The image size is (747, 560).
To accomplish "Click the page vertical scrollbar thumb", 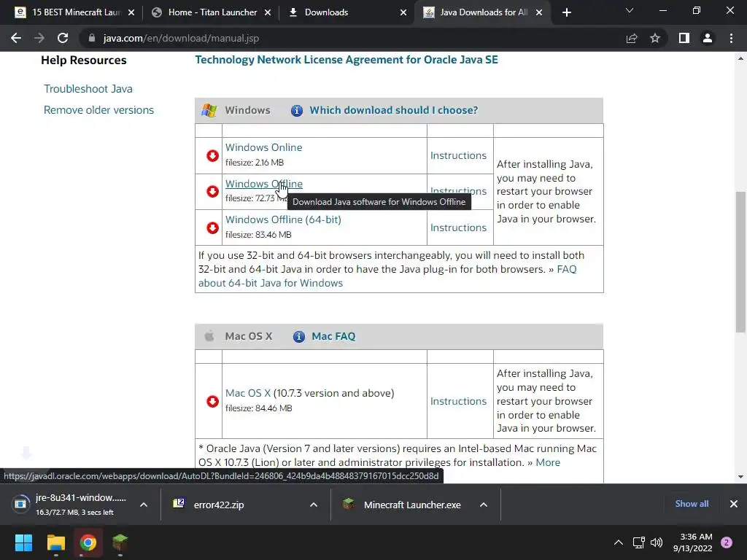I will coord(740,262).
